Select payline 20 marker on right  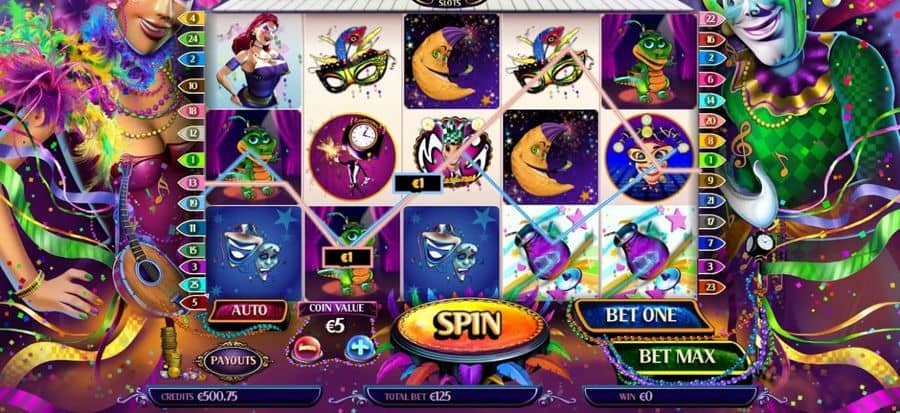click(x=712, y=120)
